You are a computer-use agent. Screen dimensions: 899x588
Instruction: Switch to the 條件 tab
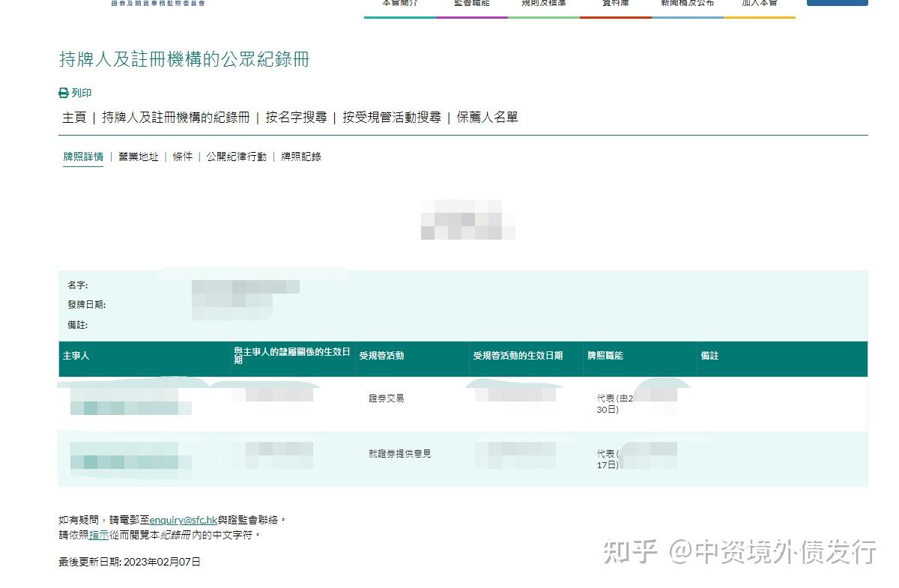pos(182,157)
